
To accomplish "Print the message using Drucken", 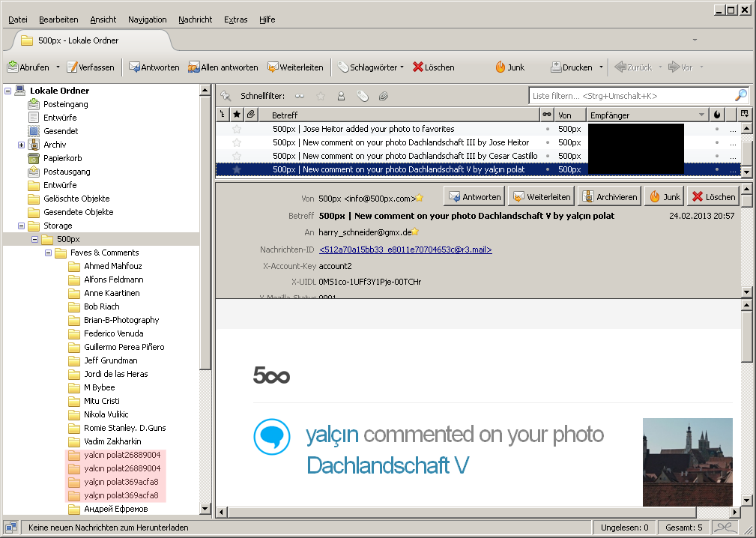I will [x=572, y=67].
